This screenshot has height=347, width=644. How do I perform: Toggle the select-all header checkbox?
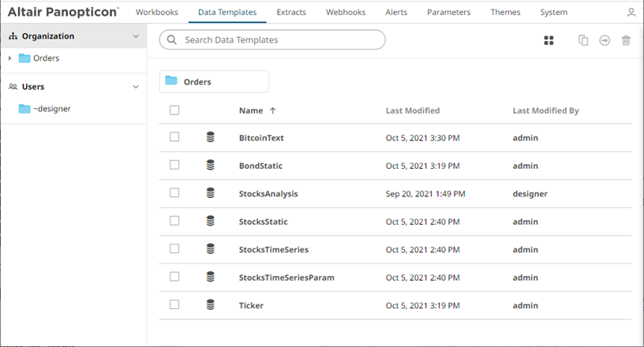(174, 110)
